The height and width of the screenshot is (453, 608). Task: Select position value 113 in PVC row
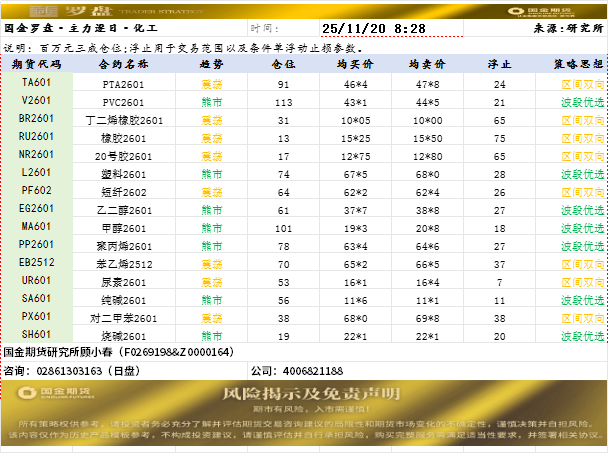283,103
